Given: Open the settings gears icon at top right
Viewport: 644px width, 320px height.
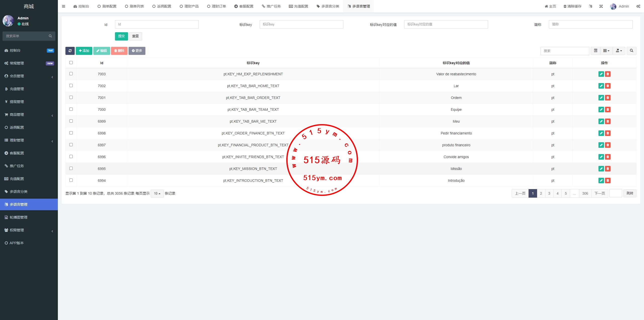Looking at the screenshot, I should click(638, 6).
